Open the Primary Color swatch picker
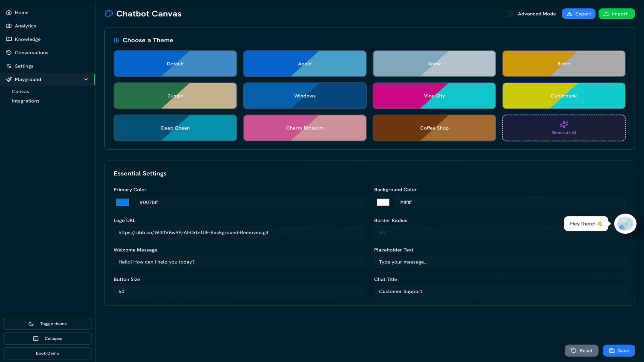The width and height of the screenshot is (644, 362). pos(122,202)
